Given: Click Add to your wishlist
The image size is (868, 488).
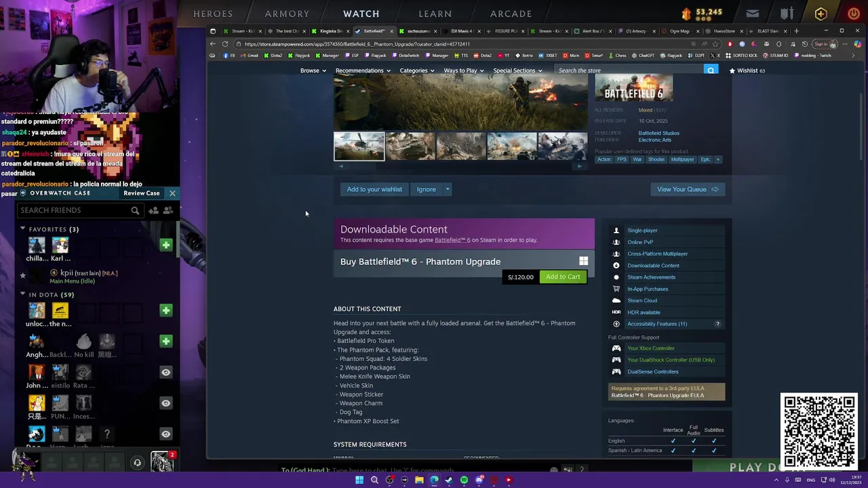Looking at the screenshot, I should [x=374, y=189].
